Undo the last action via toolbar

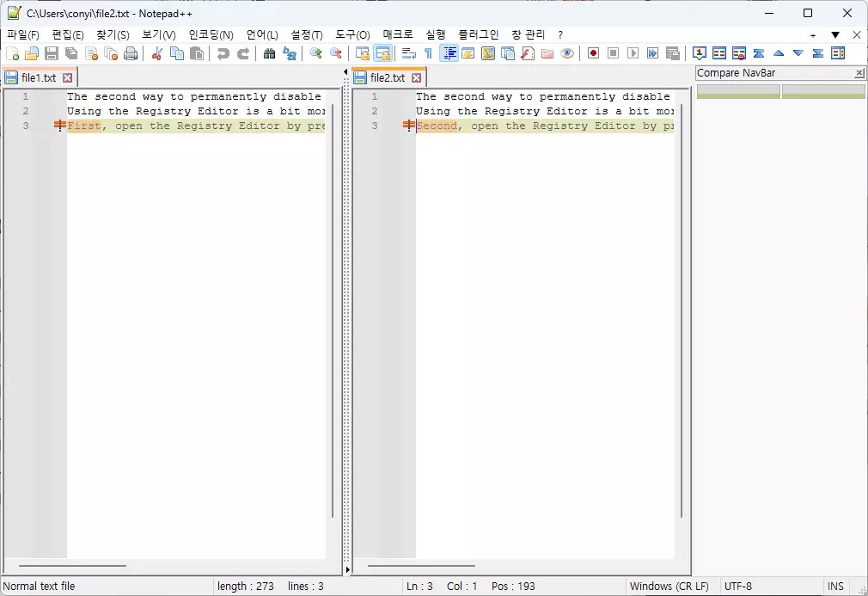point(223,53)
